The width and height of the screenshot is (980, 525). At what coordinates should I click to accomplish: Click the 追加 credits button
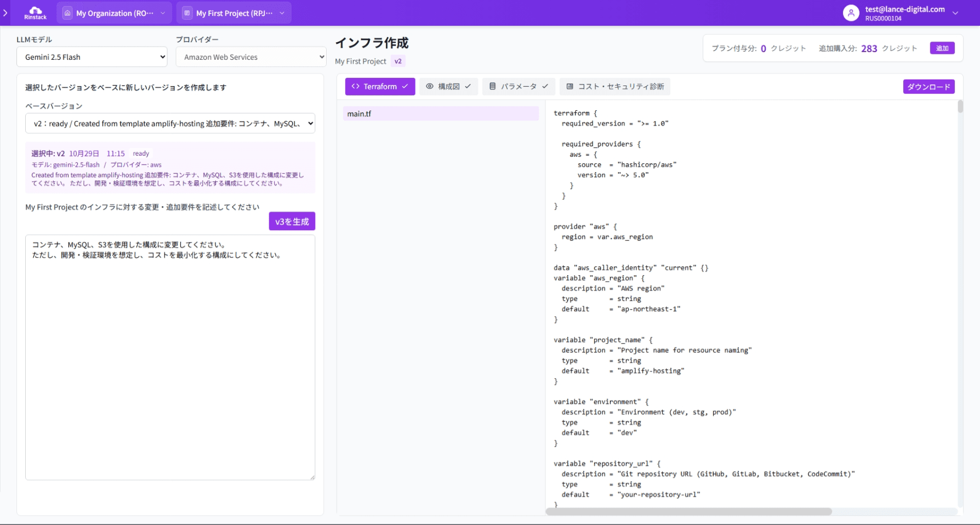point(942,48)
